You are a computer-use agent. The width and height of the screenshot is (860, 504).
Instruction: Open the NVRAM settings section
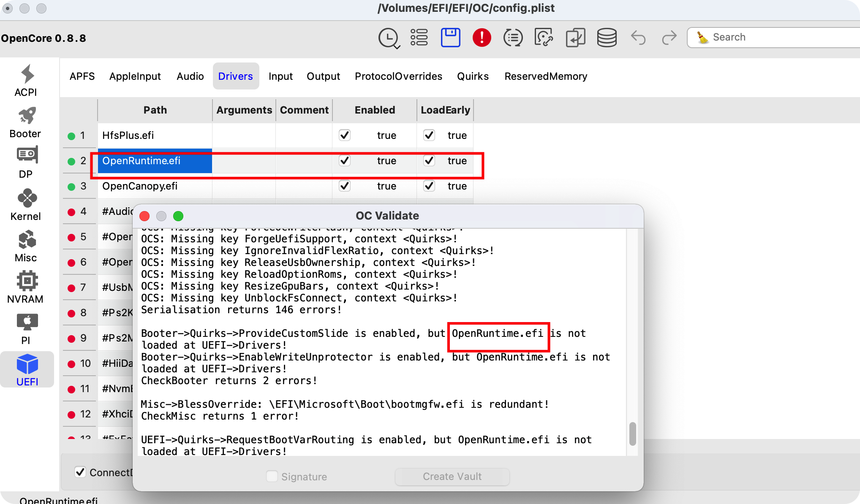pos(26,287)
